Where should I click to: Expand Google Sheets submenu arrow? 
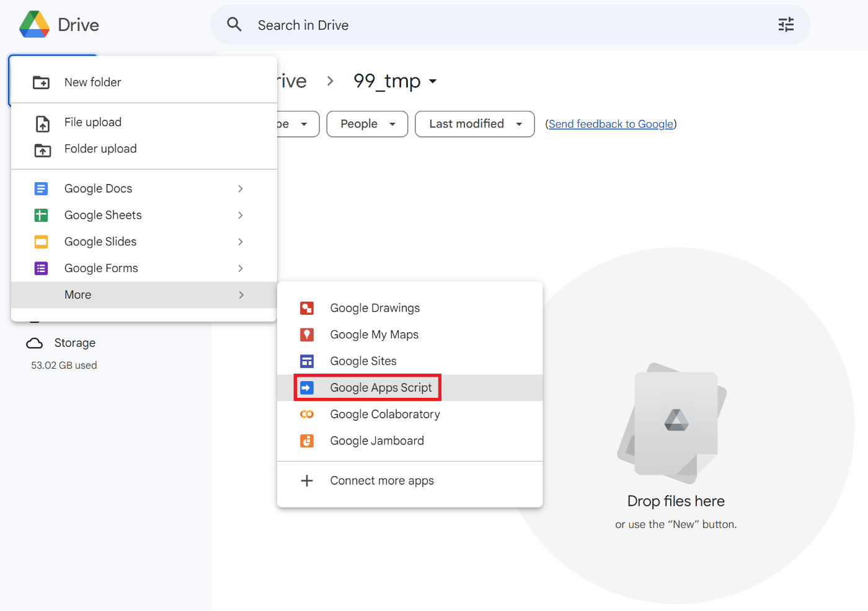241,215
